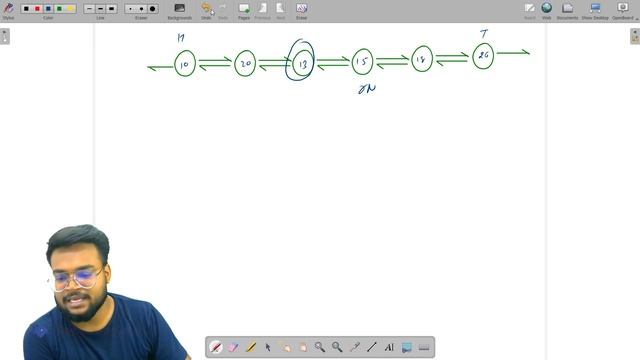640x360 pixels.
Task: Switch to Board mode
Action: (x=530, y=11)
